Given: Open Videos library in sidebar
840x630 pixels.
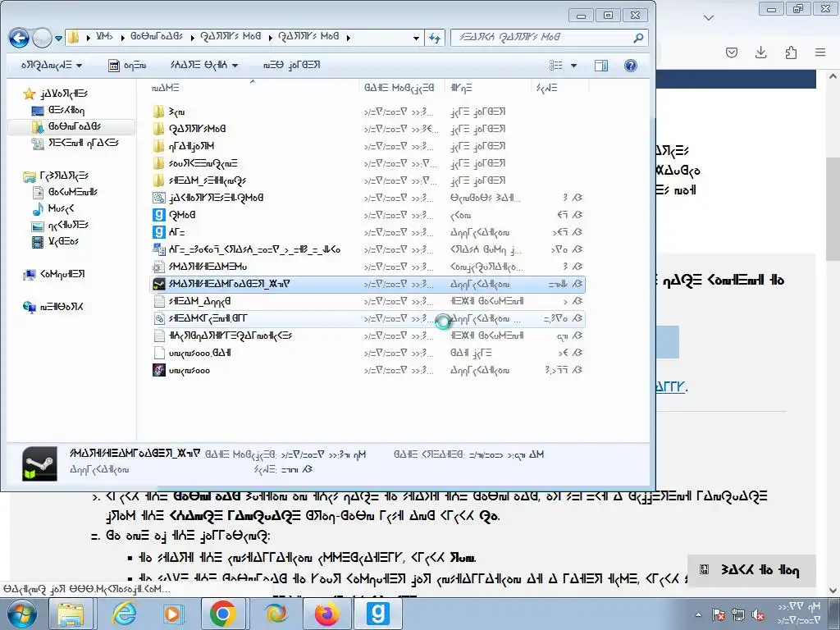Looking at the screenshot, I should [x=56, y=242].
